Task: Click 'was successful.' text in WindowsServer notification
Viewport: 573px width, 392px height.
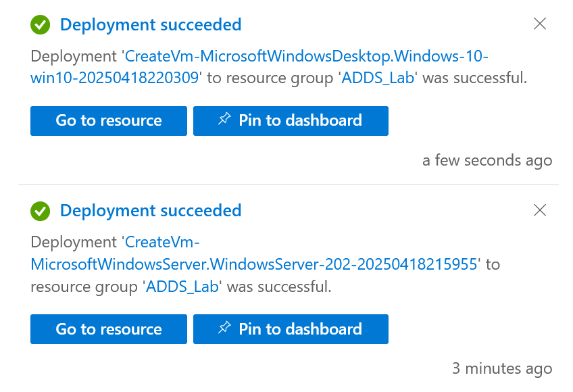Action: (279, 287)
